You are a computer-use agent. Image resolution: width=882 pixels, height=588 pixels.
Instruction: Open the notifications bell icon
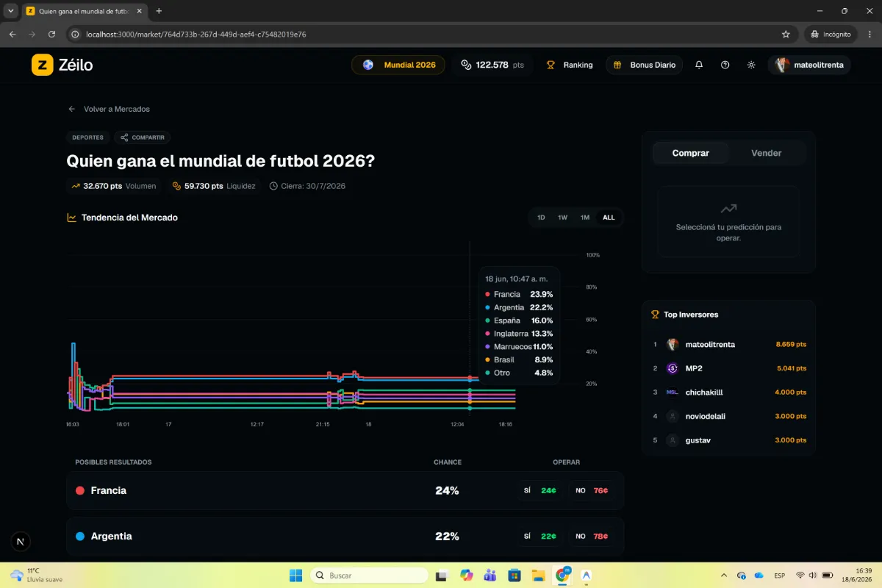click(x=699, y=65)
